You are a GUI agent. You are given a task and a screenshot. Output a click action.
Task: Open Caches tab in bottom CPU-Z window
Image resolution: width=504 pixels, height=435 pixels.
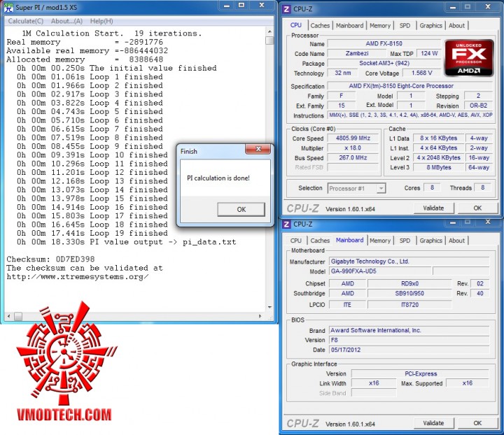coord(320,241)
